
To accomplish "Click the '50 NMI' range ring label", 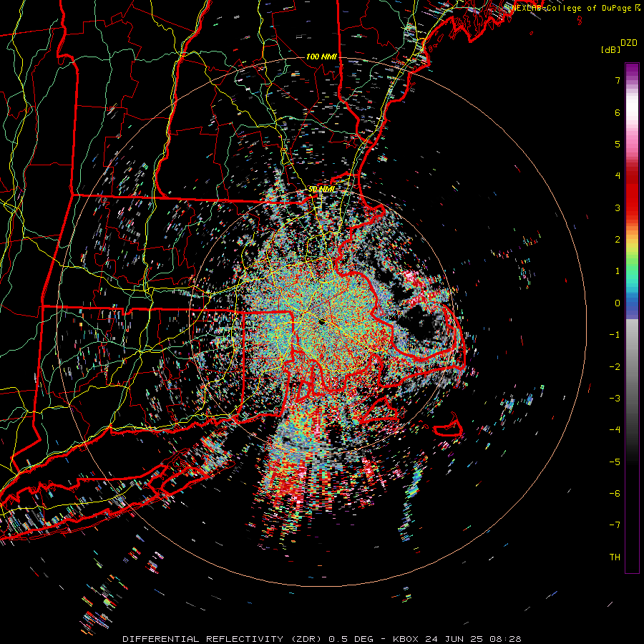I will tap(321, 190).
